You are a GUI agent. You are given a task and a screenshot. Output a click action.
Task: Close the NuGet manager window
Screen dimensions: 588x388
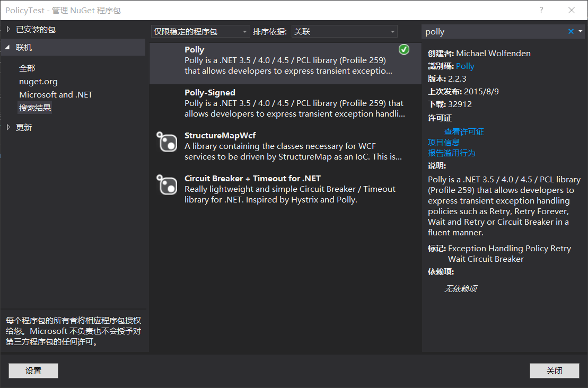(x=571, y=10)
